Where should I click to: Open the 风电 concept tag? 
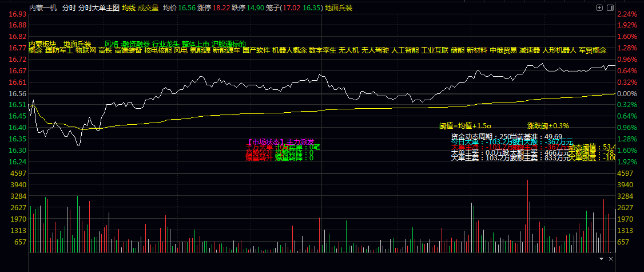tap(180, 50)
